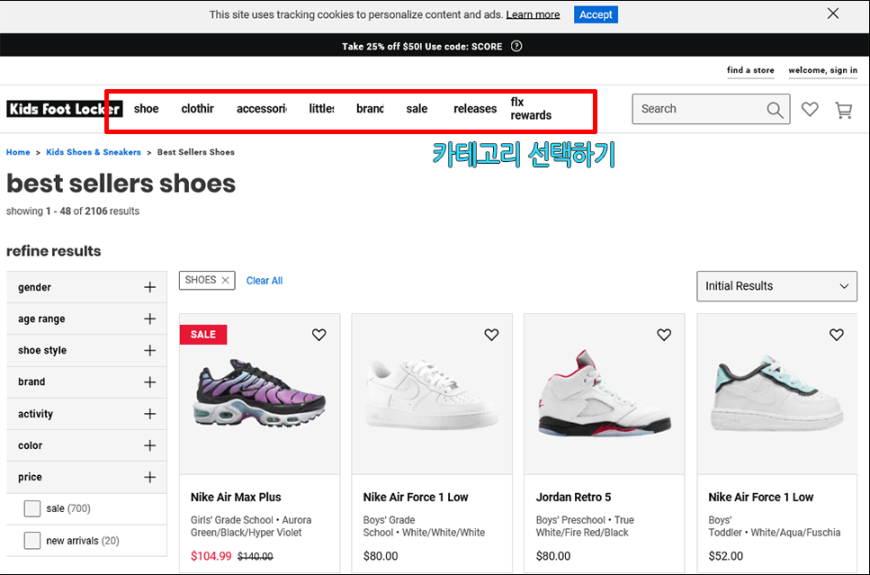Accept the tracking cookies
The width and height of the screenshot is (870, 575).
595,14
